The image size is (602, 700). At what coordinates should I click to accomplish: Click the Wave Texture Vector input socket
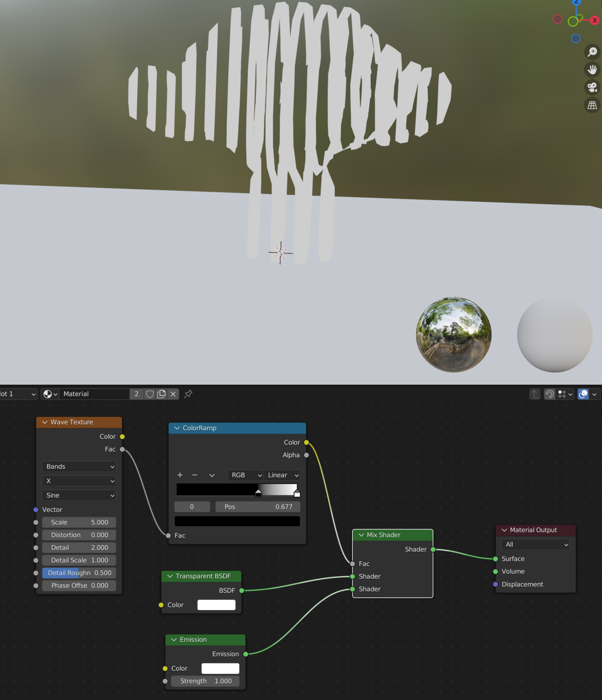36,510
